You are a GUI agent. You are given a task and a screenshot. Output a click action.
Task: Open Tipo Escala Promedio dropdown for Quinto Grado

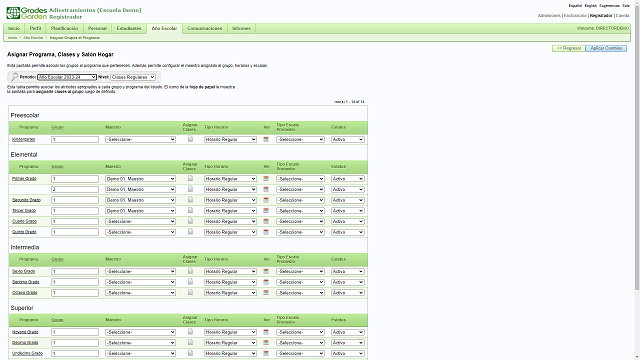[x=300, y=232]
